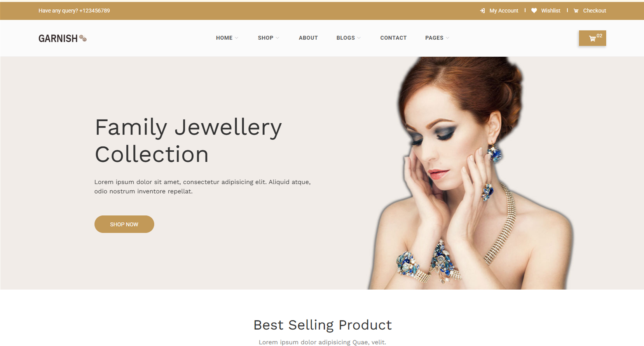Open the My Account link

pos(504,11)
